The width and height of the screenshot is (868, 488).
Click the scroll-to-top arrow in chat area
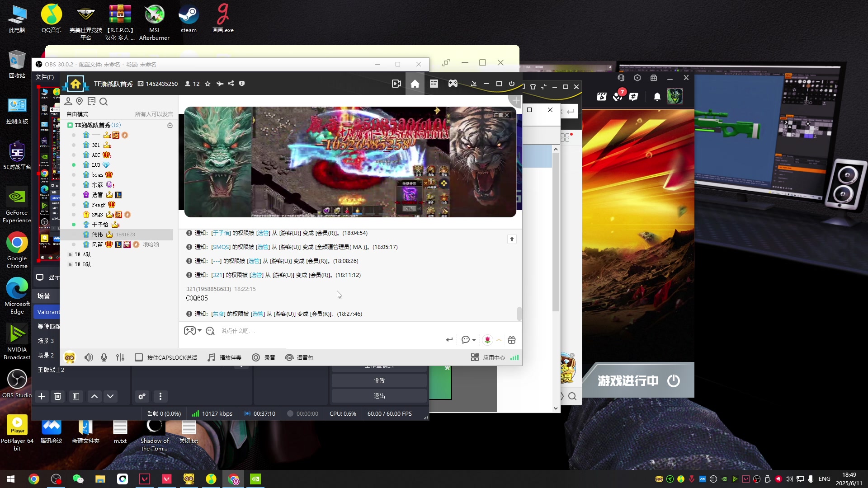512,239
